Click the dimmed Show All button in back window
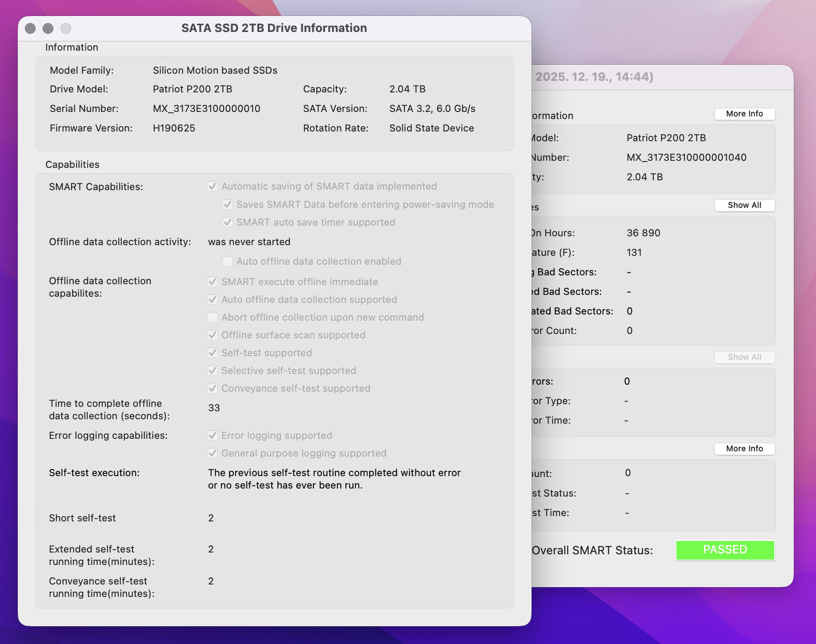Screen dimensions: 816x644 coord(744,357)
